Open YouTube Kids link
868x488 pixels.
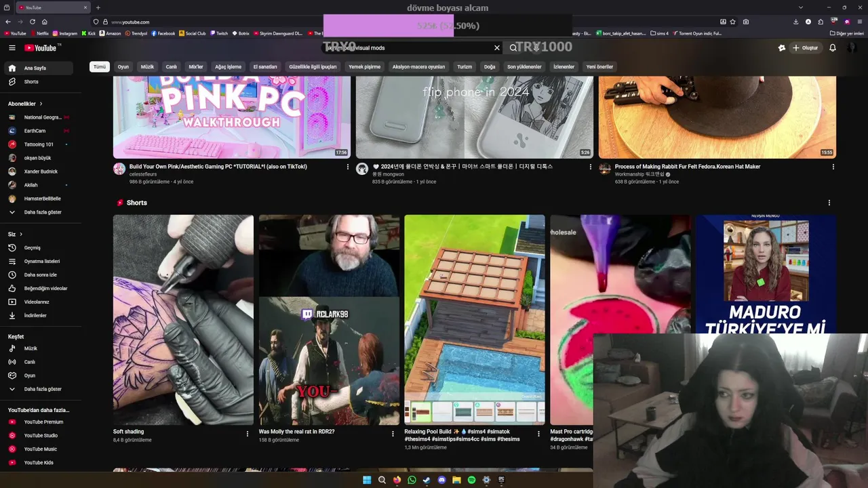tap(39, 462)
